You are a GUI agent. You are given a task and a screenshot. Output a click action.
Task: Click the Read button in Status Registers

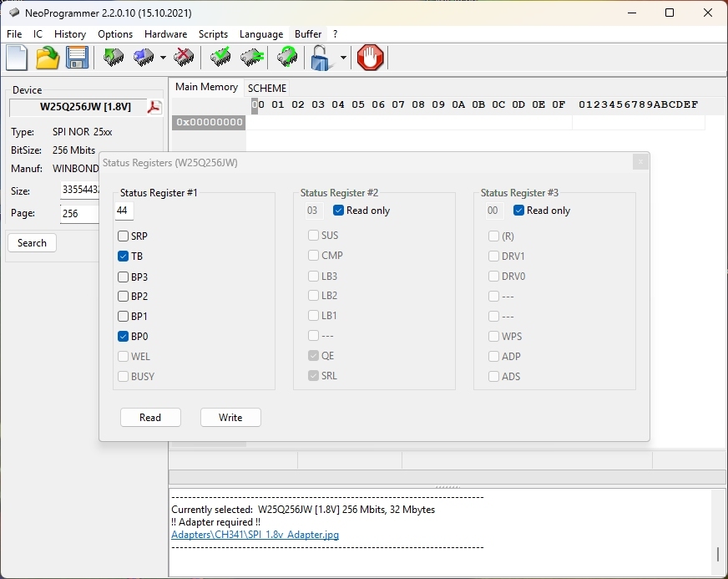[x=150, y=417]
